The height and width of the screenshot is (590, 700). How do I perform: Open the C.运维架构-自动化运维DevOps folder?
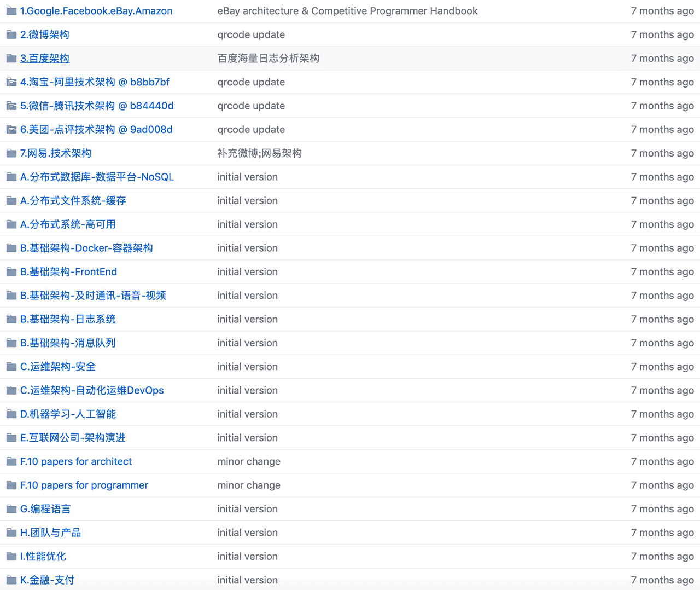point(92,390)
